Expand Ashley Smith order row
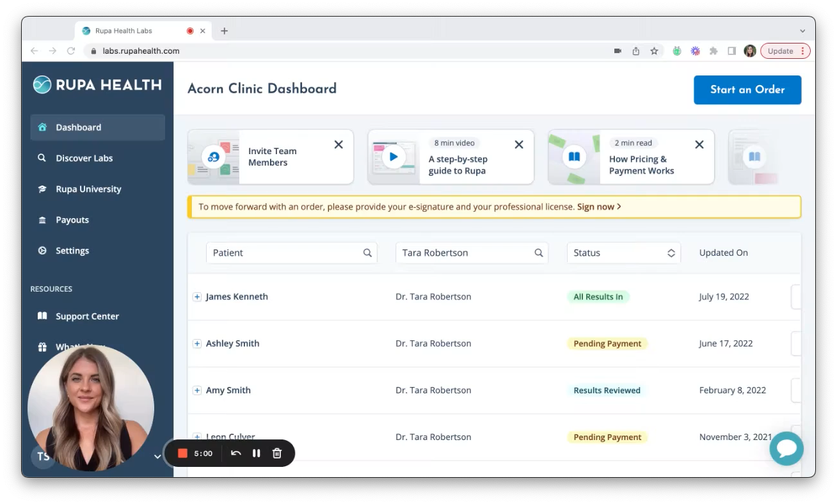This screenshot has height=504, width=837. [197, 343]
